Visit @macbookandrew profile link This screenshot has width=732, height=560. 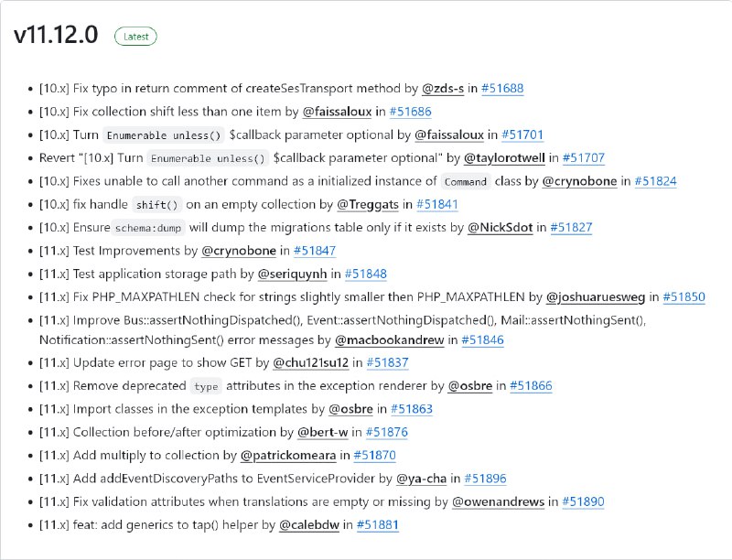tap(390, 339)
